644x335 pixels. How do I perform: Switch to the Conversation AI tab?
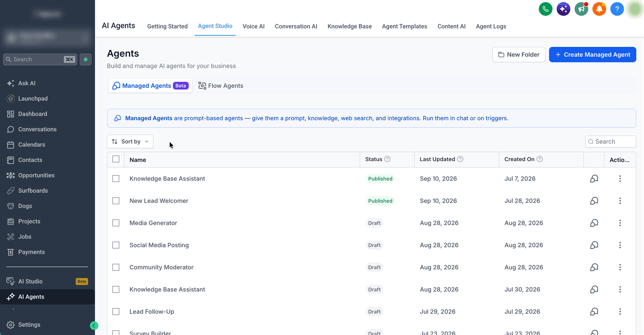(x=296, y=26)
